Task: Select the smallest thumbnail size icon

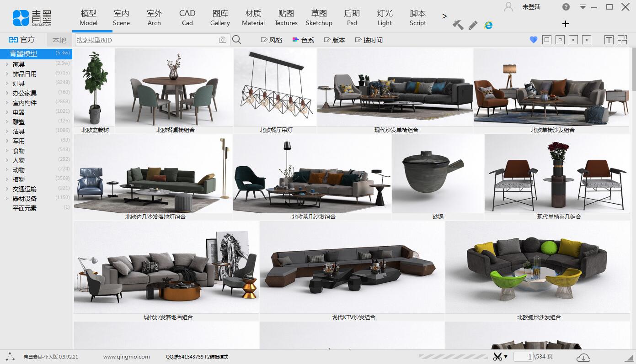Action: (x=586, y=40)
